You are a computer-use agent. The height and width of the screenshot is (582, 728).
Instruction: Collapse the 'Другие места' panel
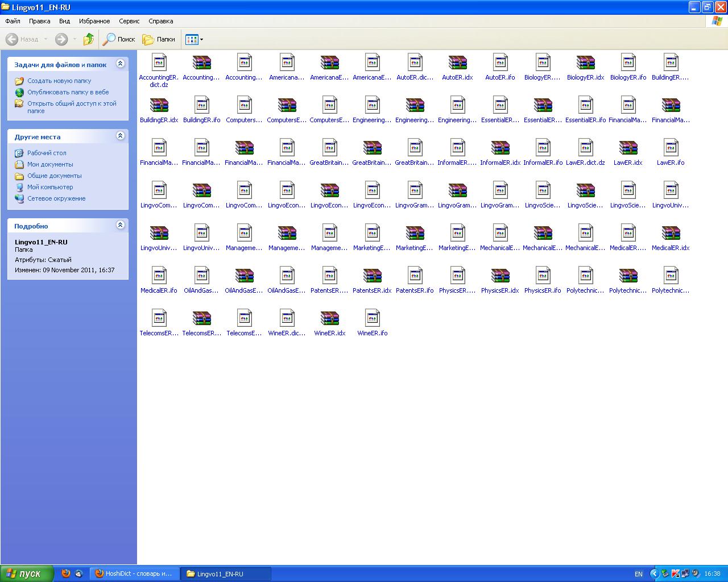120,136
